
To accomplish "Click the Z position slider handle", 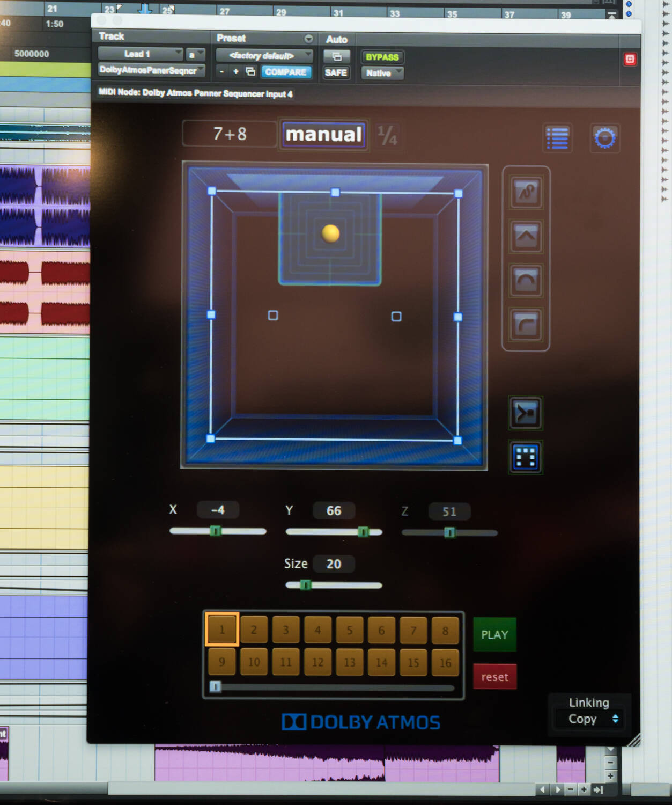I will [449, 532].
